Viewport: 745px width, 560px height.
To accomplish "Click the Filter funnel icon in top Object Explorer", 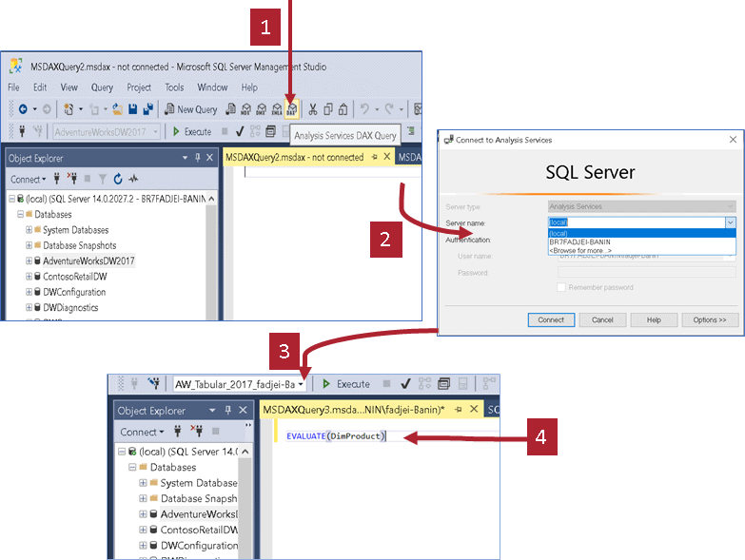I will click(103, 179).
